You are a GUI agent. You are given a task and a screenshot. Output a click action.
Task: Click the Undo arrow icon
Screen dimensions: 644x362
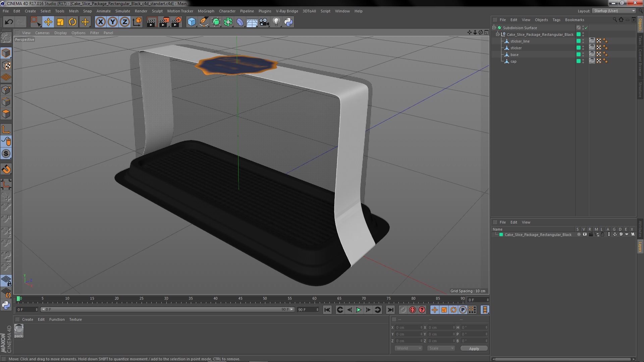(9, 22)
